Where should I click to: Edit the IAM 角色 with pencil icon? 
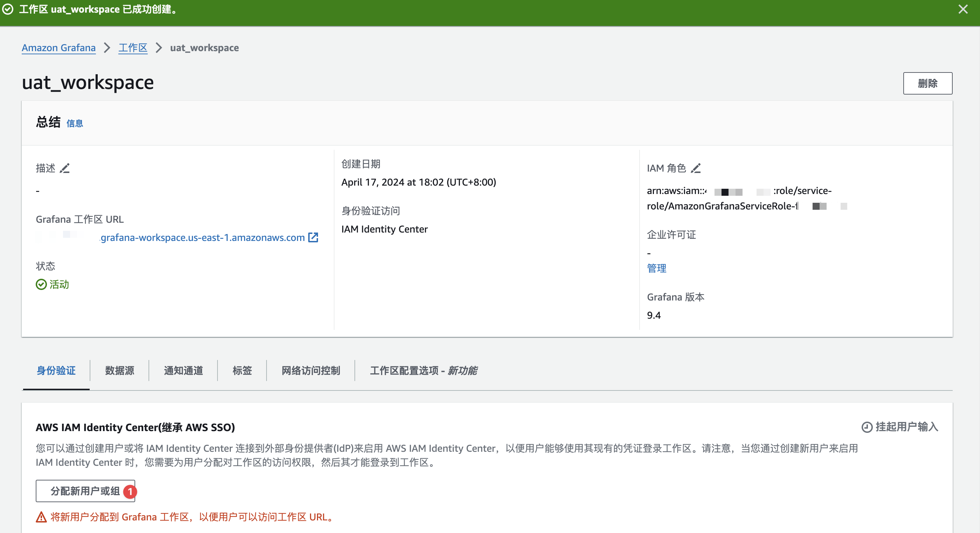[x=696, y=168]
